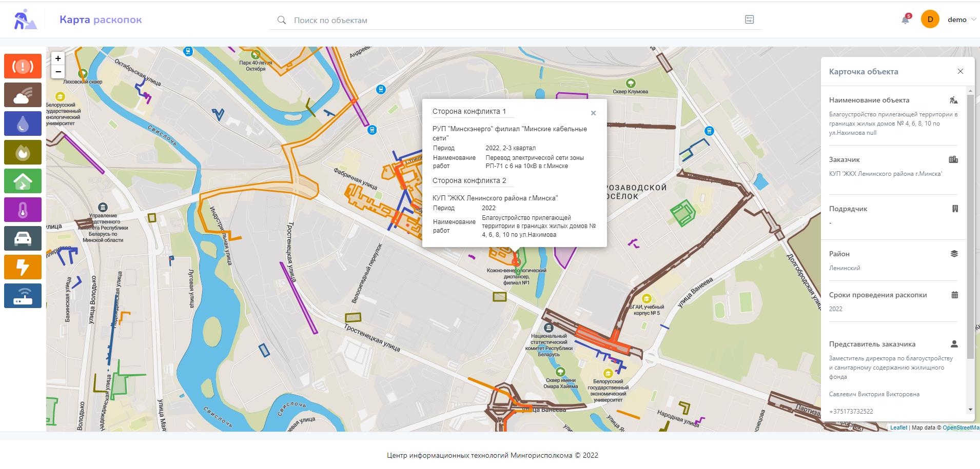Close the conflict popup
Screen dimensions: 980x469
(593, 113)
